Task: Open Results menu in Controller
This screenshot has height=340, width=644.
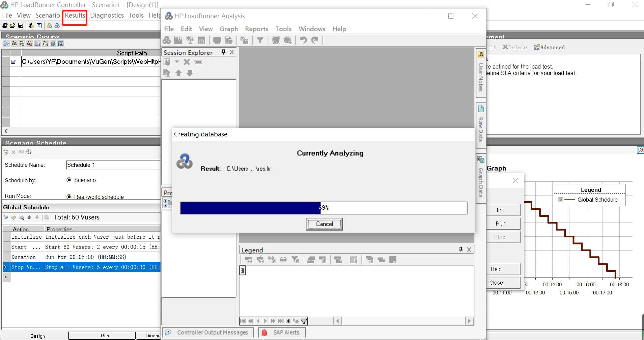Action: point(75,16)
